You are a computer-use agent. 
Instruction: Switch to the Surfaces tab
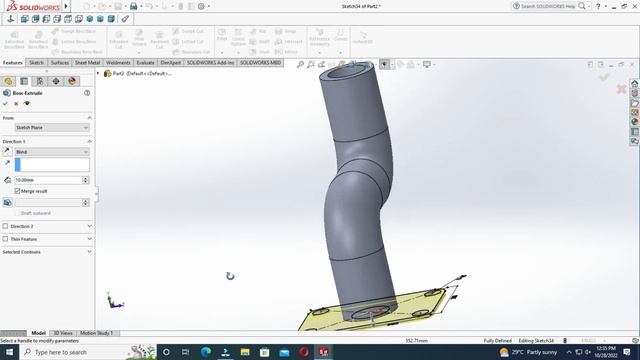click(60, 63)
